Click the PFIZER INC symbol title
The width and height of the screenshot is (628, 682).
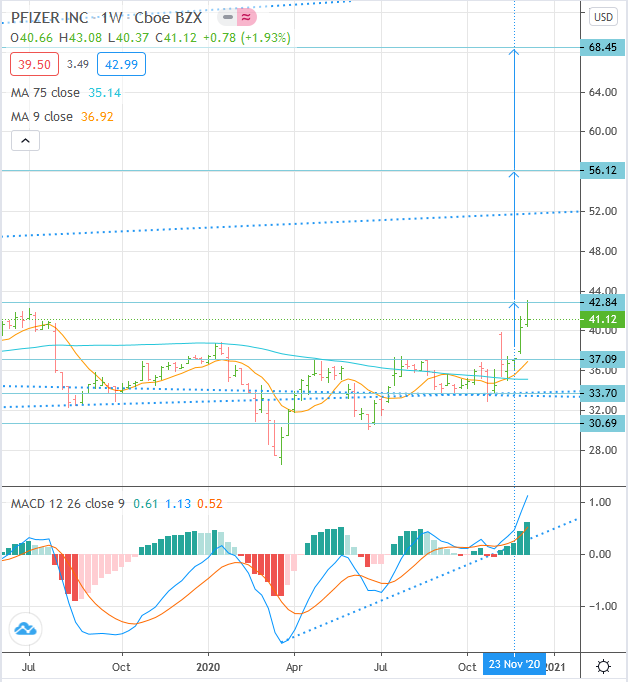[50, 18]
